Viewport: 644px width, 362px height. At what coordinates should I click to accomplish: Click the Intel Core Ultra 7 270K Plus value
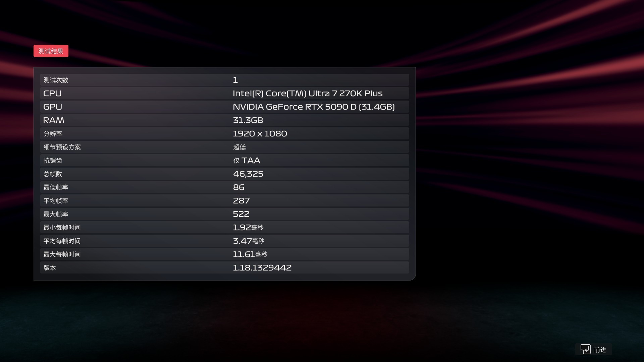click(x=307, y=94)
